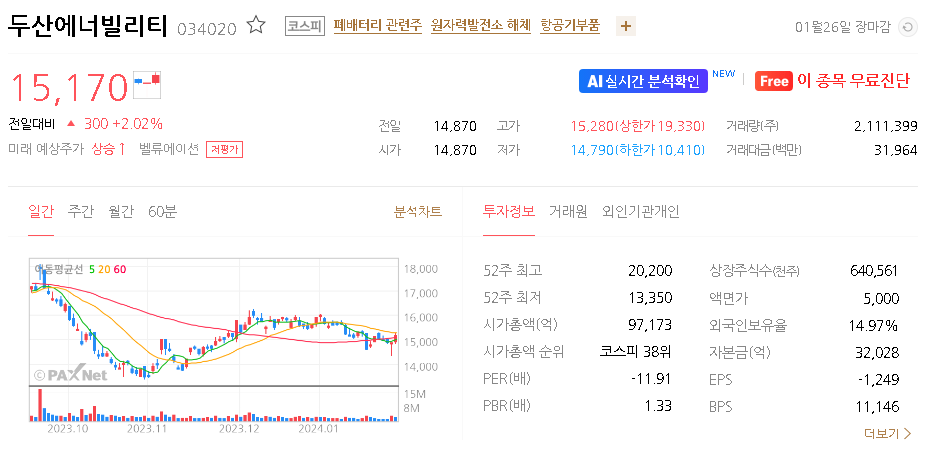This screenshot has width=925, height=453.
Task: Switch to the 외인기관개인 tab
Action: coord(641,211)
